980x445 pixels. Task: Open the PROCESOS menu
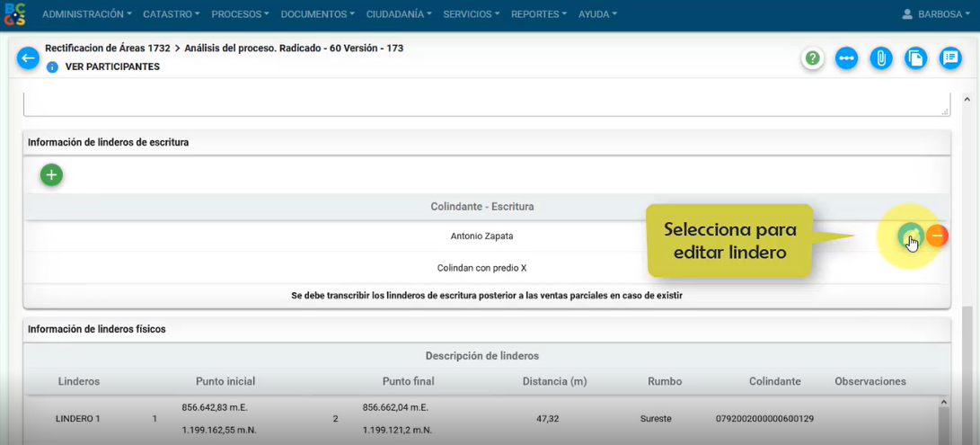tap(240, 14)
